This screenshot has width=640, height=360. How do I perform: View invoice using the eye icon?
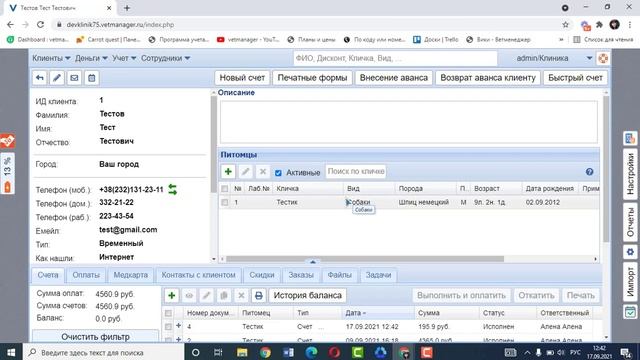(x=189, y=296)
